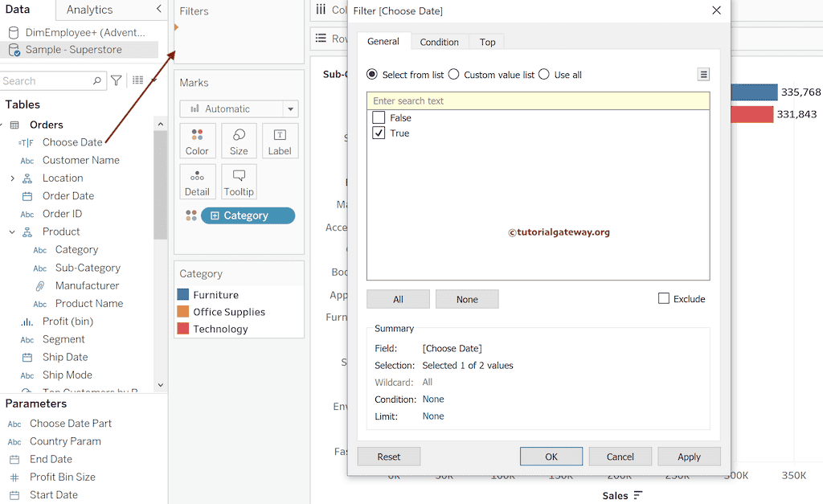Click the filter funnel icon beside search
823x504 pixels.
[x=117, y=80]
